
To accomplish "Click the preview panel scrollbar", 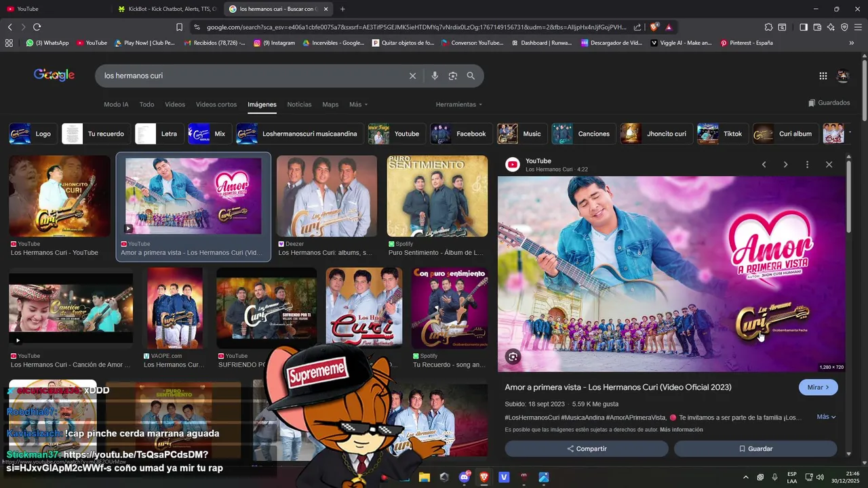I will pyautogui.click(x=848, y=197).
